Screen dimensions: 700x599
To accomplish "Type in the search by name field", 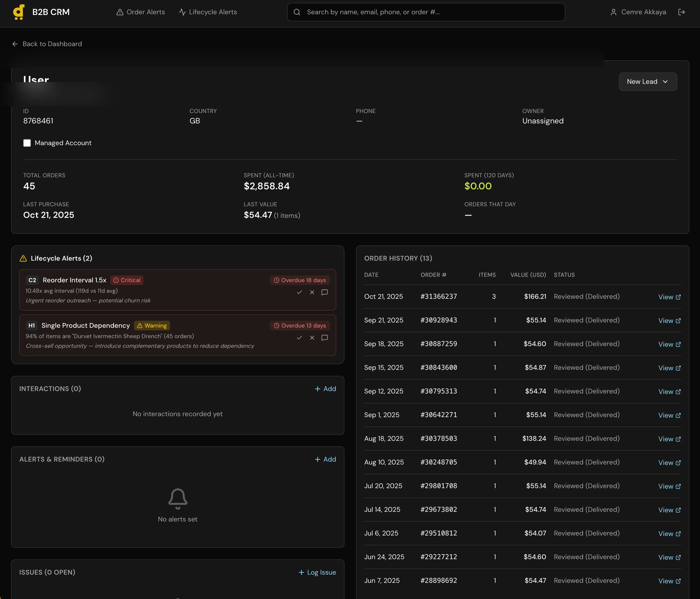I will tap(426, 12).
